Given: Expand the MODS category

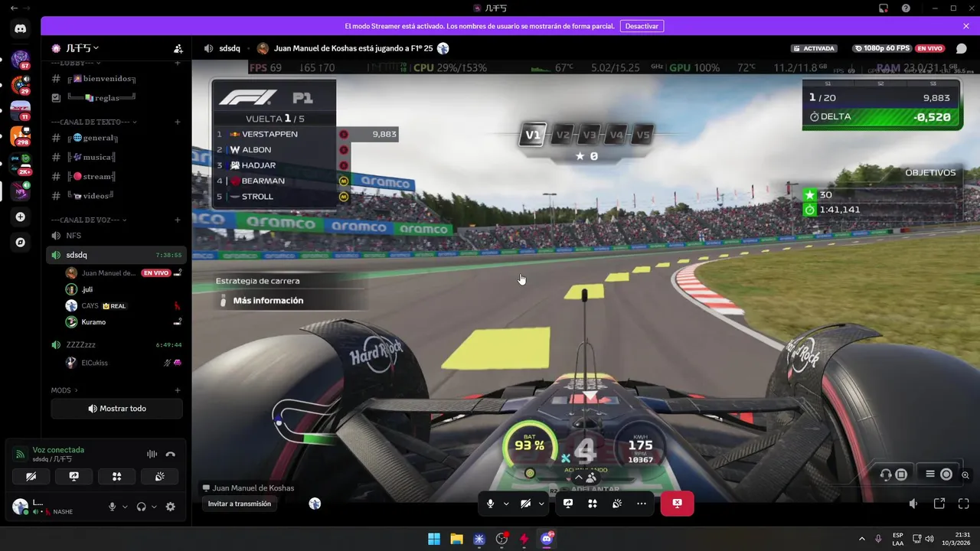Looking at the screenshot, I should [x=64, y=390].
